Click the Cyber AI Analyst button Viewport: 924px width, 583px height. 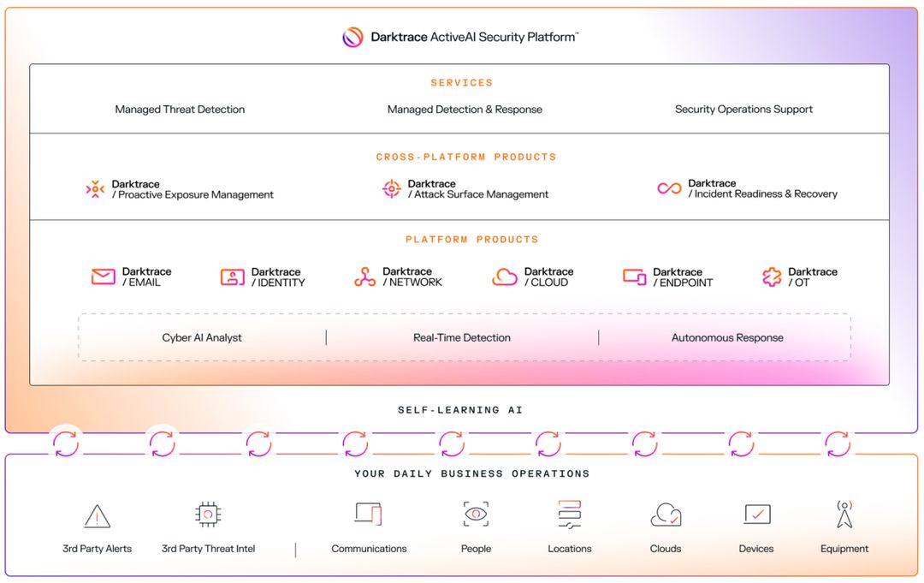tap(202, 337)
